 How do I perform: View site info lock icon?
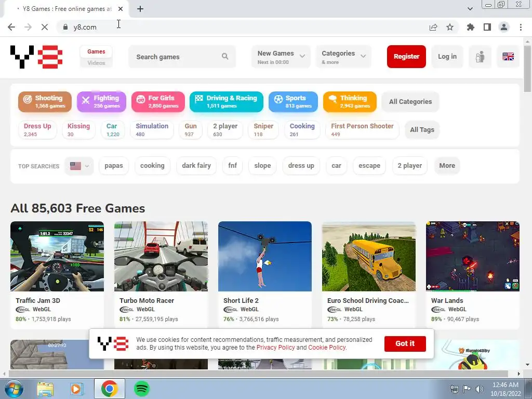tap(65, 27)
